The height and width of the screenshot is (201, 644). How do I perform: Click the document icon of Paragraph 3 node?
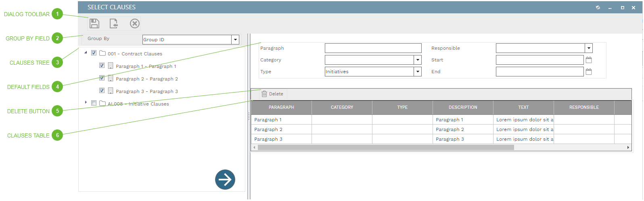(111, 91)
